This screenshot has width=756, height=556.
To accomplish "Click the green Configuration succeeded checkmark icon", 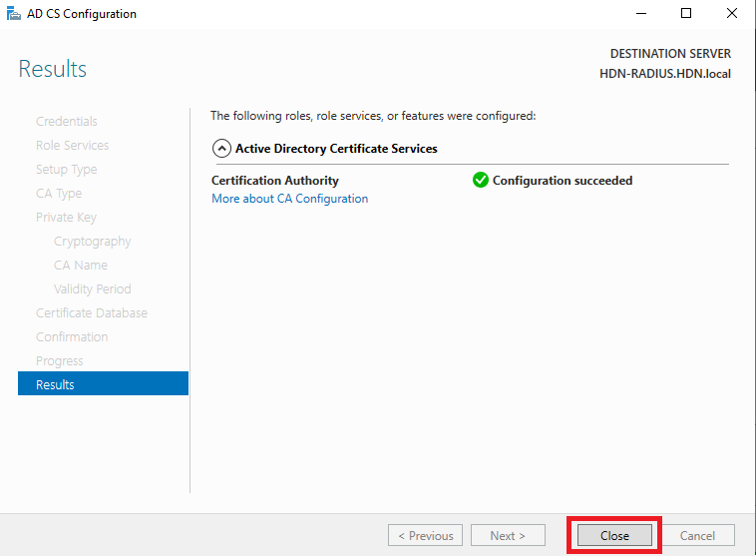I will pos(480,180).
